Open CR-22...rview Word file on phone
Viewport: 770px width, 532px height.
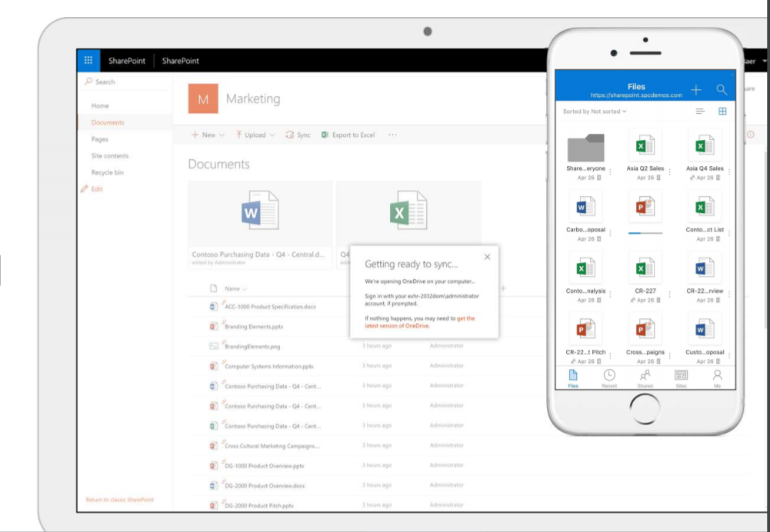click(x=705, y=268)
